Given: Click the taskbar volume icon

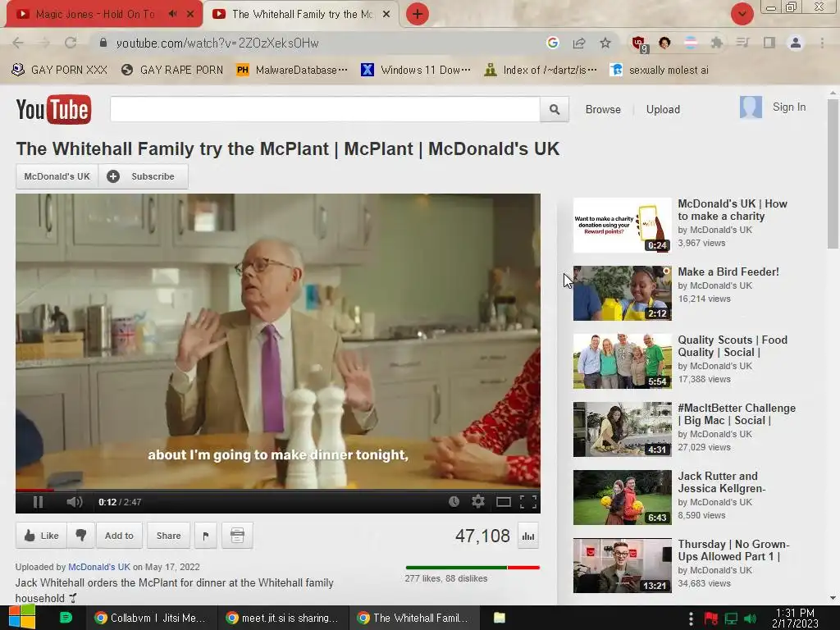Looking at the screenshot, I should click(750, 619).
